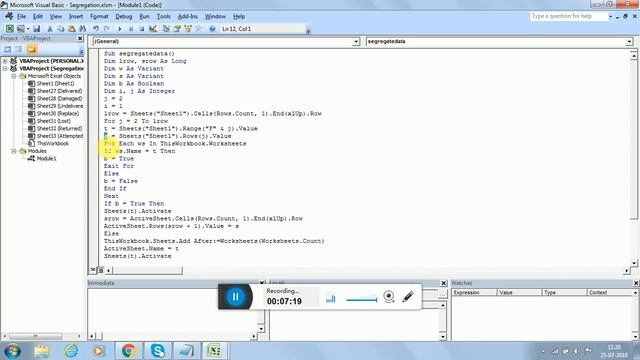Click the Type a question for help box
This screenshot has height=360, width=640.
click(569, 16)
